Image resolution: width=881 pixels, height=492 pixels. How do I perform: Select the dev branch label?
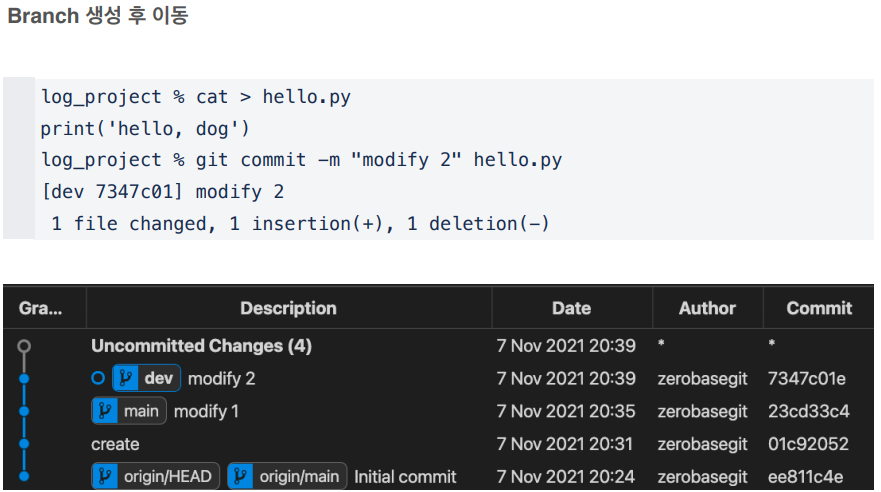pos(158,378)
